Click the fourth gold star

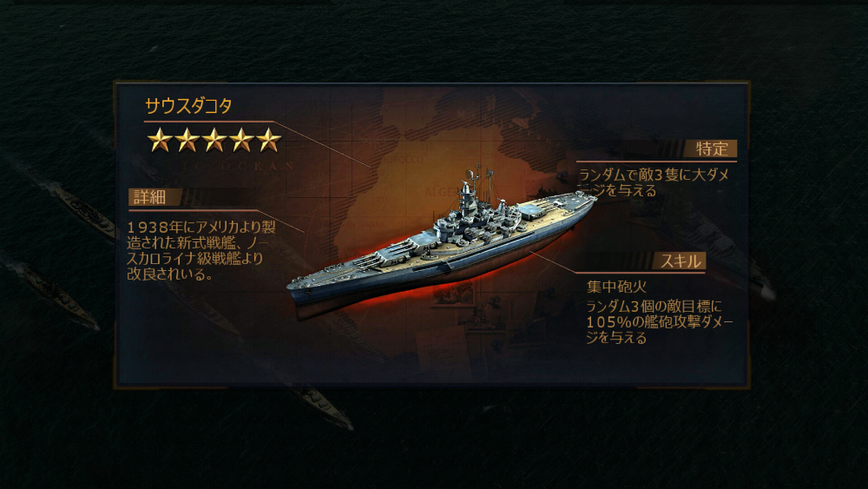(x=241, y=140)
